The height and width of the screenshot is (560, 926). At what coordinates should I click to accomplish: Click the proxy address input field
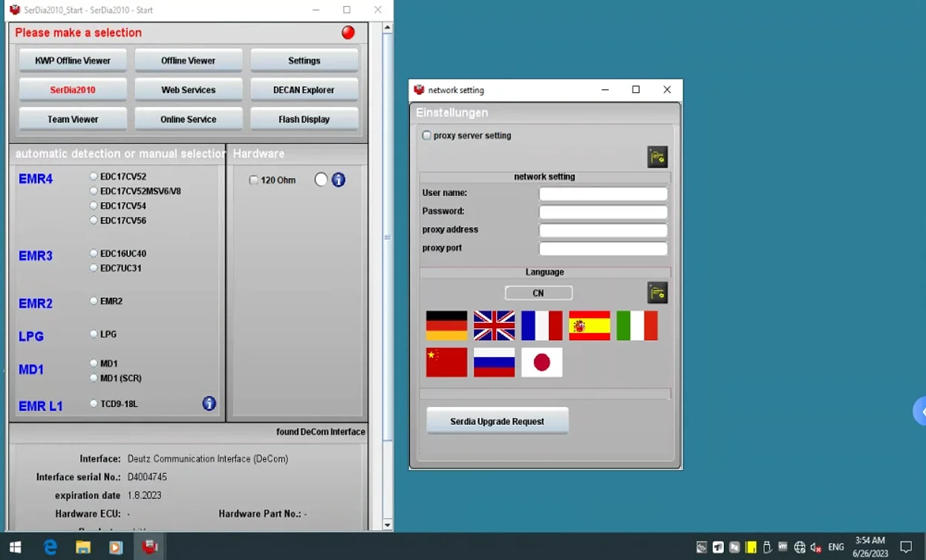603,231
